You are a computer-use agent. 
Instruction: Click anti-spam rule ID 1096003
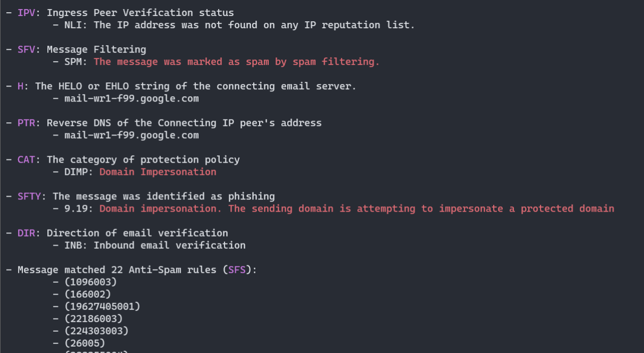pyautogui.click(x=90, y=282)
